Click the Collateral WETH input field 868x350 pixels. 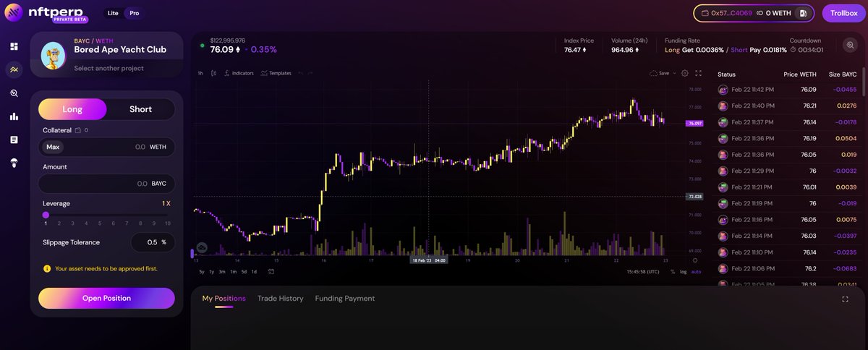(106, 147)
